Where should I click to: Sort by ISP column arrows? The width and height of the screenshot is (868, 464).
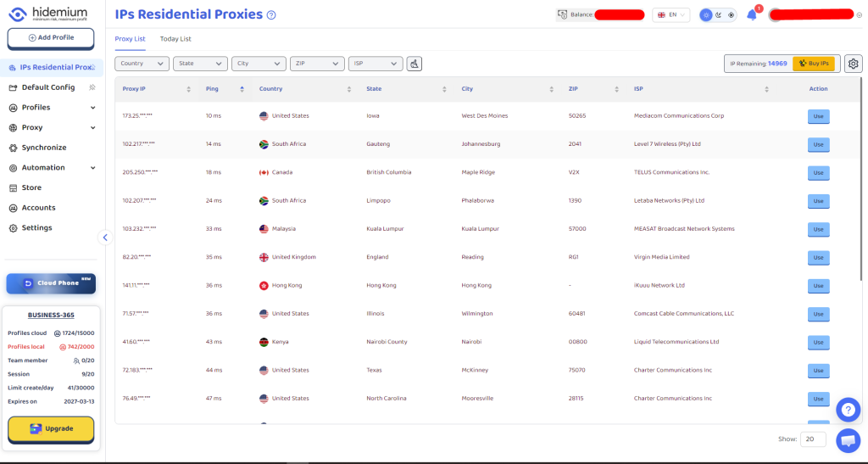[766, 89]
